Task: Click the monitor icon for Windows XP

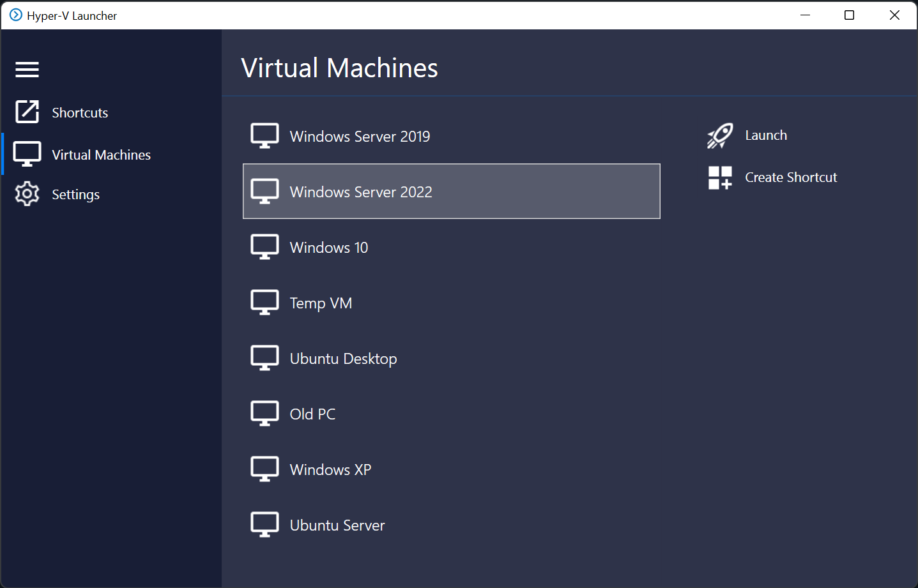Action: (x=264, y=469)
